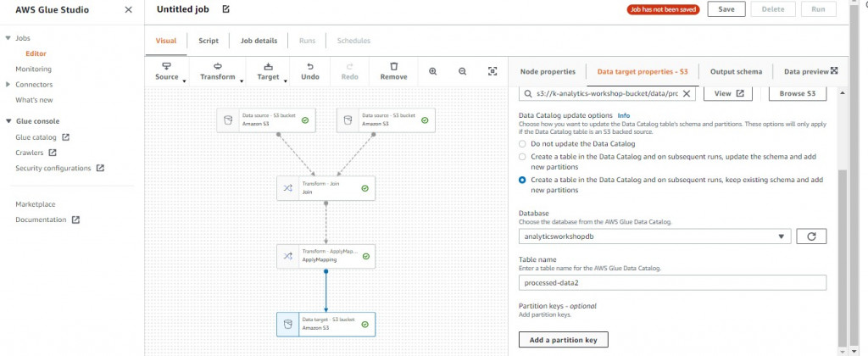Click the edit job name pencil icon
Screen dimensions: 868x356
coord(225,9)
